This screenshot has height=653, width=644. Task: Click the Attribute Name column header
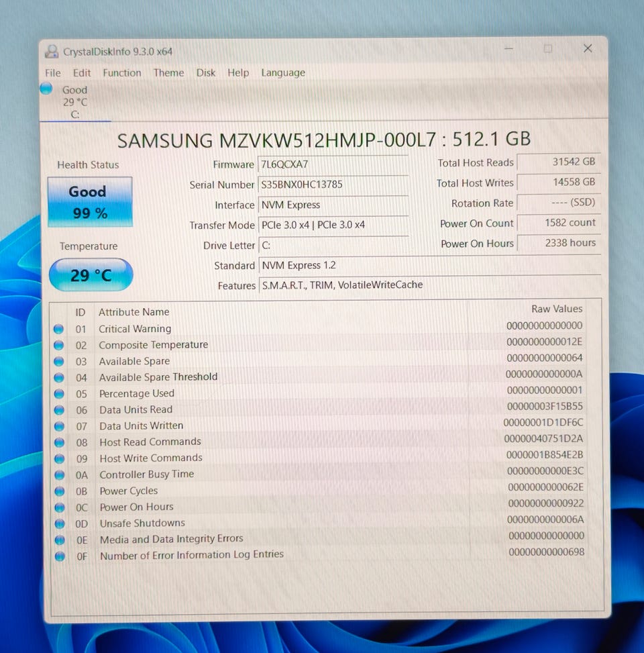coord(133,312)
